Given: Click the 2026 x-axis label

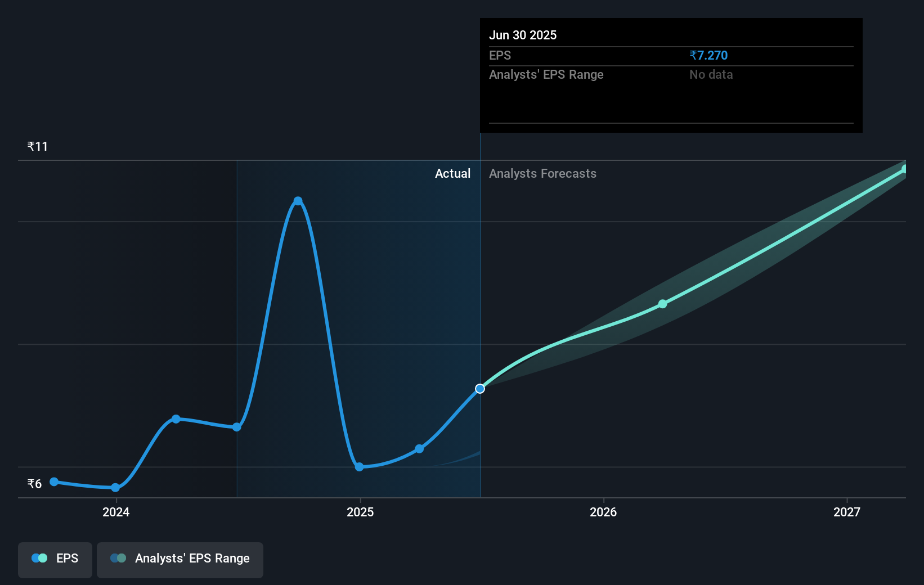Looking at the screenshot, I should [x=603, y=512].
